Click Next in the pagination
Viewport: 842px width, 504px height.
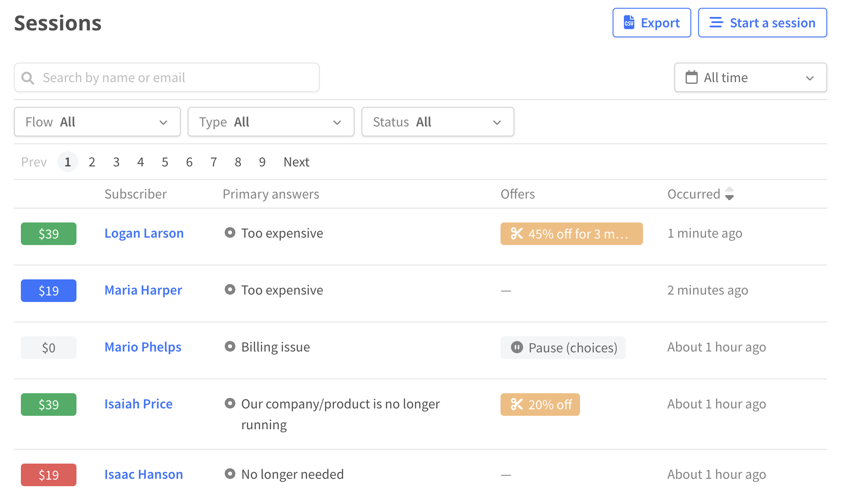pyautogui.click(x=296, y=162)
